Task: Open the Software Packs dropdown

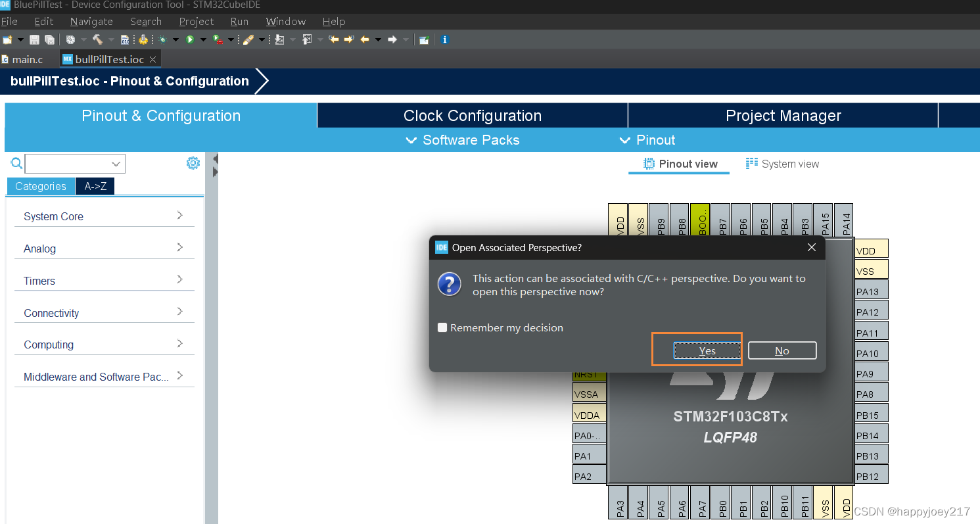Action: [463, 140]
